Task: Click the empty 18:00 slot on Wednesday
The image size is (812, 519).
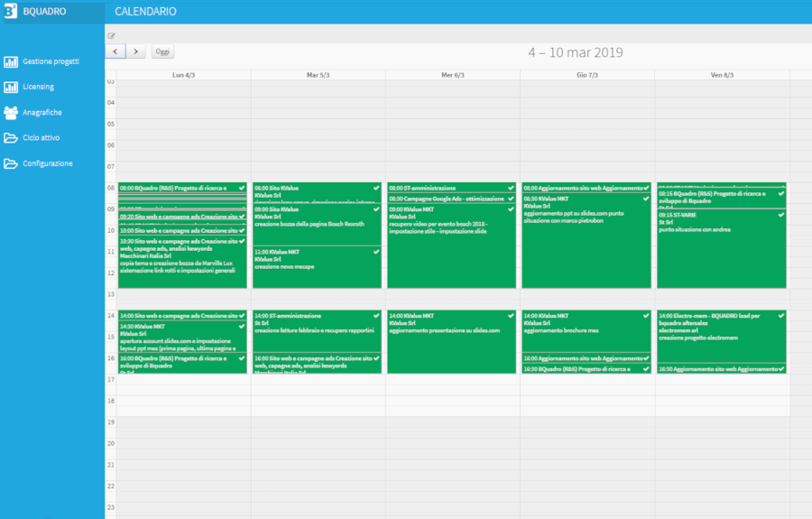Action: [x=453, y=401]
